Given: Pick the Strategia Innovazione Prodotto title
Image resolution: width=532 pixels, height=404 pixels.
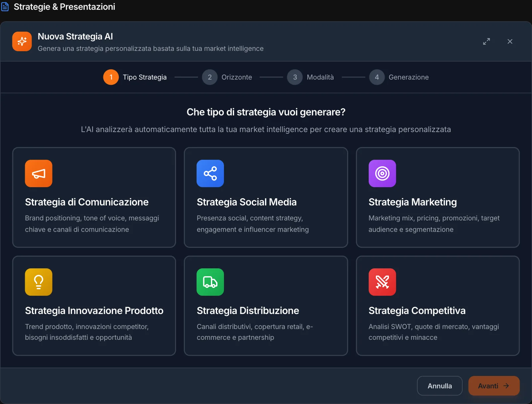Looking at the screenshot, I should [94, 310].
